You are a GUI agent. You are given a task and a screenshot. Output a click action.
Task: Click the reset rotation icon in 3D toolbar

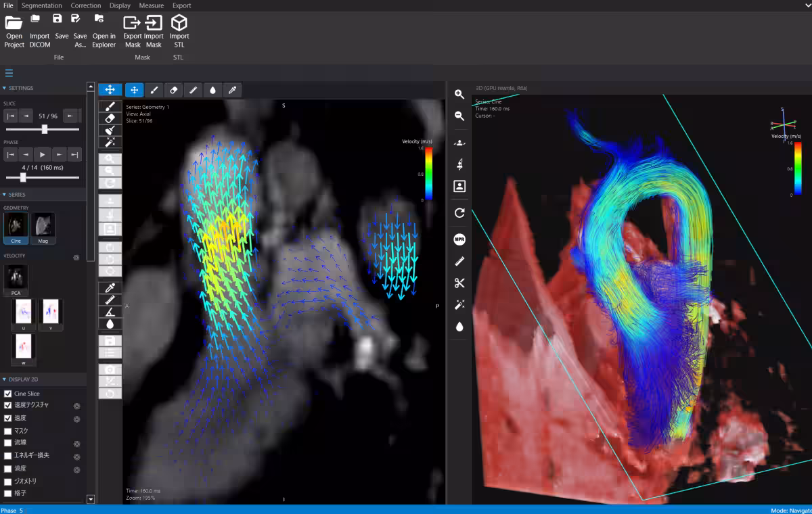(459, 212)
